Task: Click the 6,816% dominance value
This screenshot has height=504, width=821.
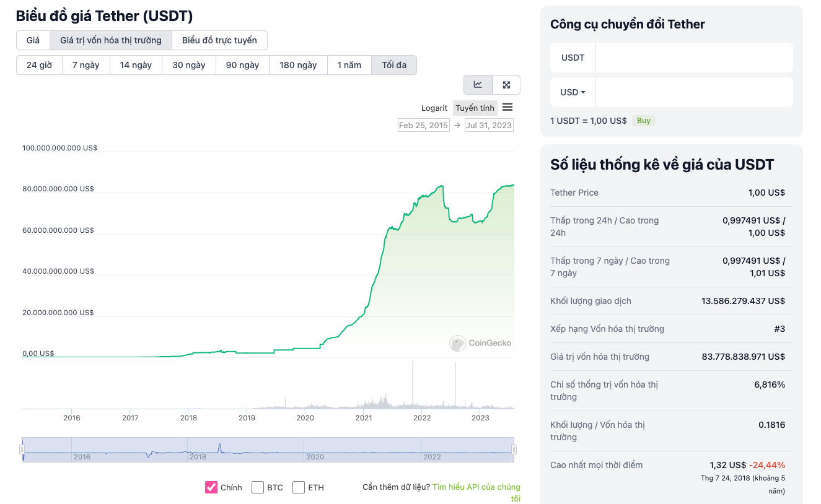Action: 770,385
